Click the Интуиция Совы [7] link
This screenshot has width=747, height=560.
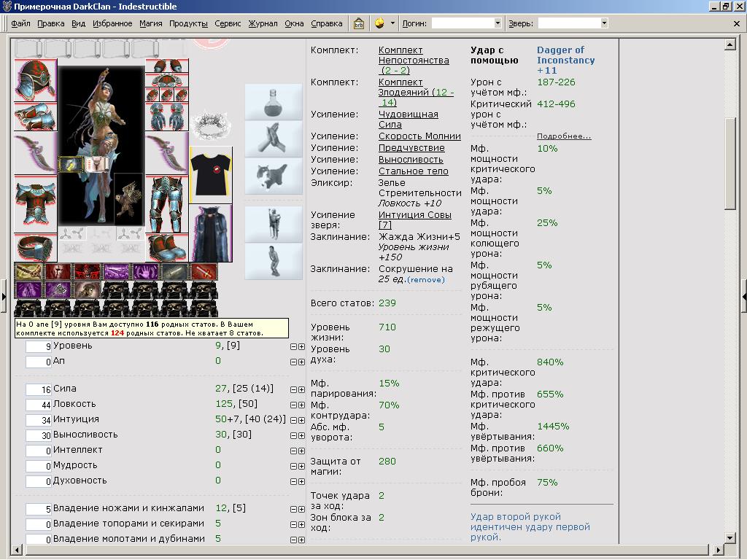pos(414,220)
